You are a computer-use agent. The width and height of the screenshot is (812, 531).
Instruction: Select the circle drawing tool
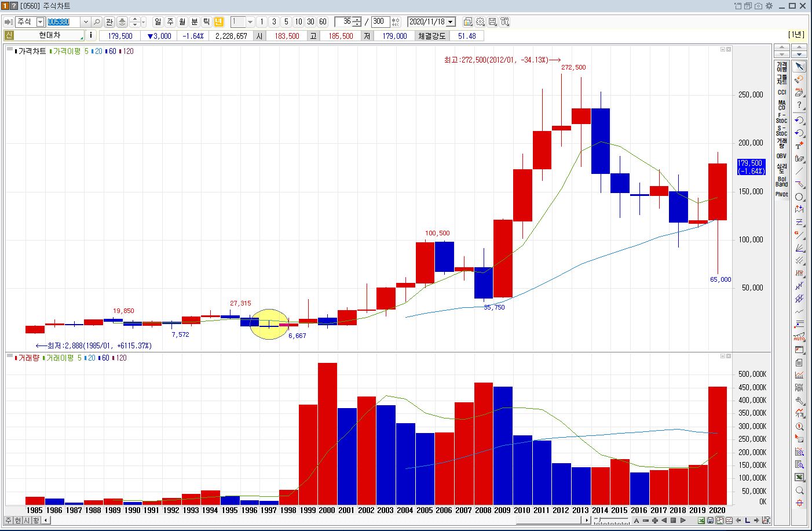[x=799, y=198]
